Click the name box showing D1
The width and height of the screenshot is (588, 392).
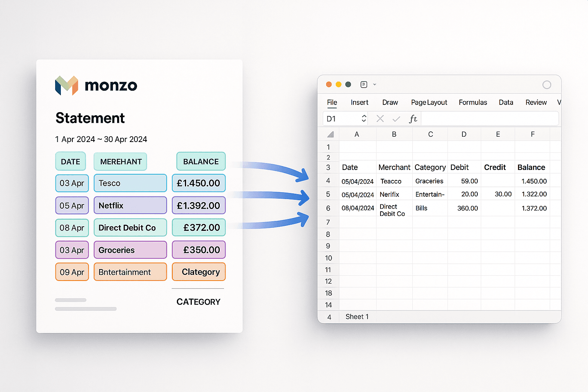click(x=345, y=119)
